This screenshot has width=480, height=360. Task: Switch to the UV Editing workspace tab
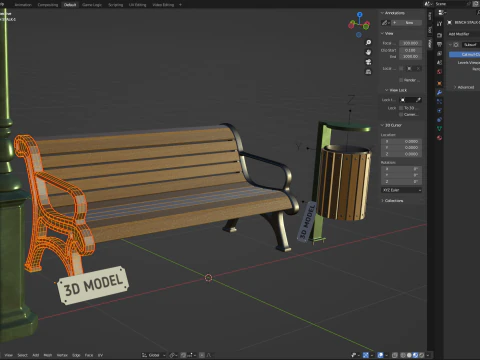(138, 5)
